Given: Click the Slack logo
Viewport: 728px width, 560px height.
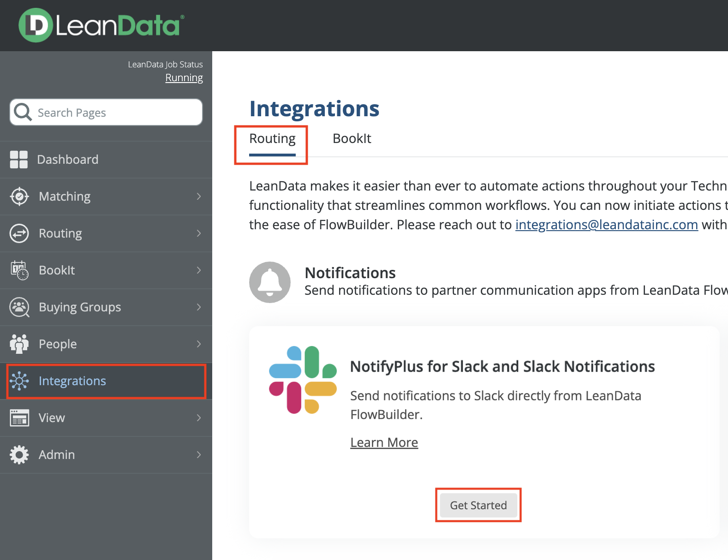Looking at the screenshot, I should [x=303, y=380].
